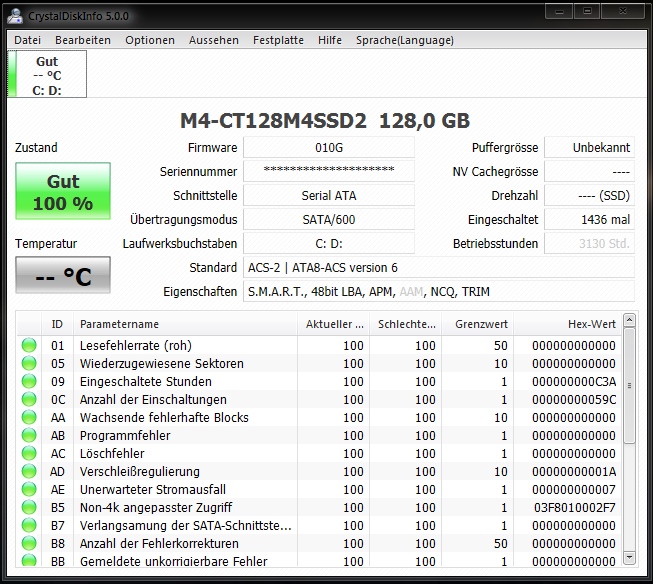Click the masked Seriennummer field
The height and width of the screenshot is (584, 653).
pyautogui.click(x=329, y=171)
